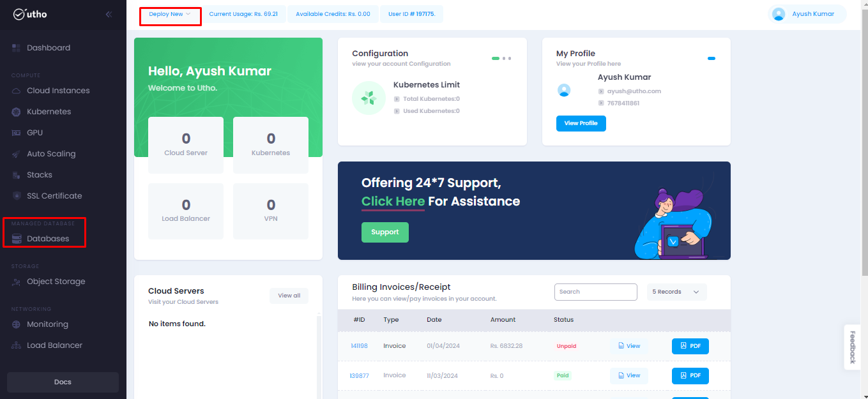Click the User ID # 197175 badge

pyautogui.click(x=411, y=14)
